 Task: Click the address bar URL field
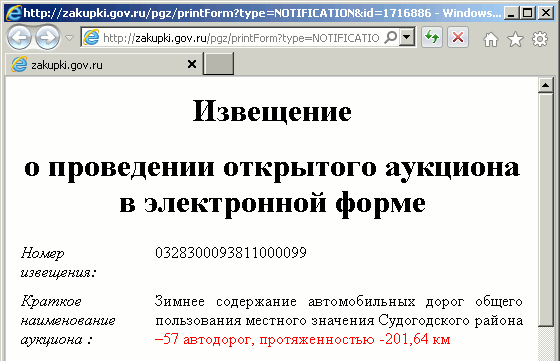(241, 37)
